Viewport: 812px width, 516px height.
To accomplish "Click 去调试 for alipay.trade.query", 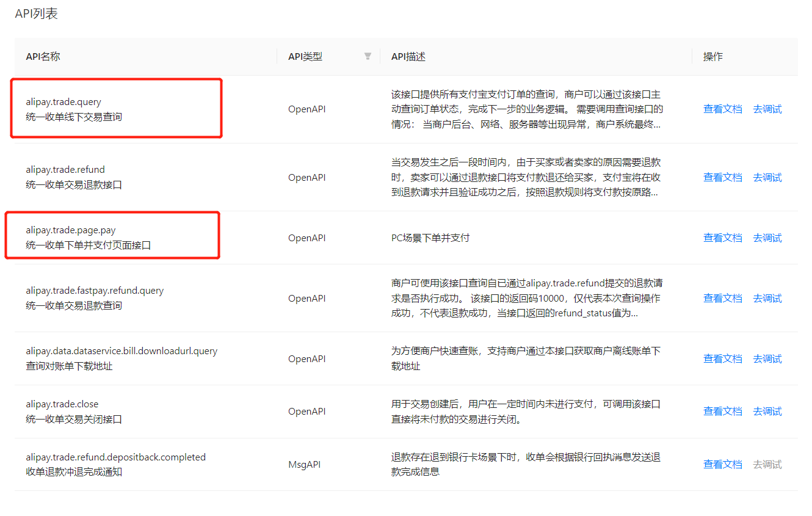I will [x=767, y=109].
